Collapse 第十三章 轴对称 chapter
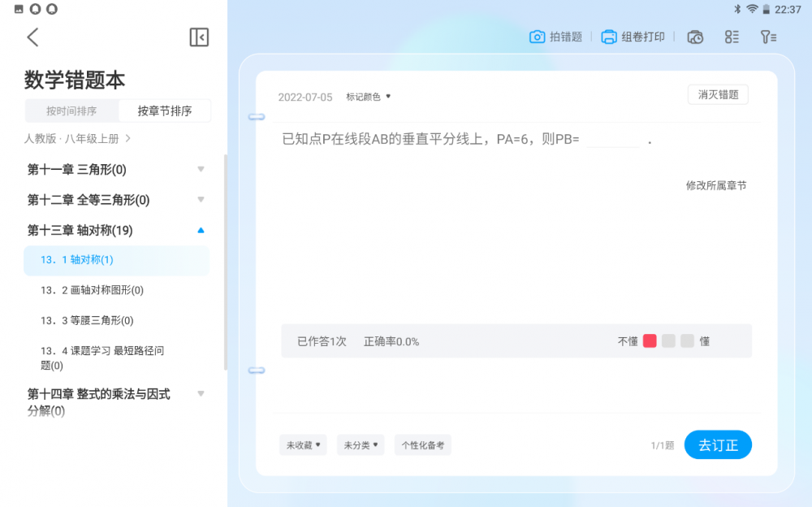 coord(201,231)
